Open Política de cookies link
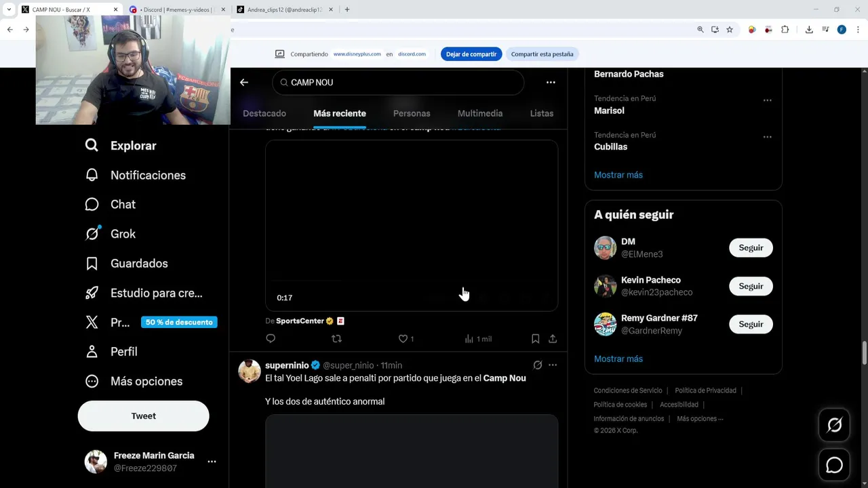The width and height of the screenshot is (868, 488). click(x=620, y=405)
